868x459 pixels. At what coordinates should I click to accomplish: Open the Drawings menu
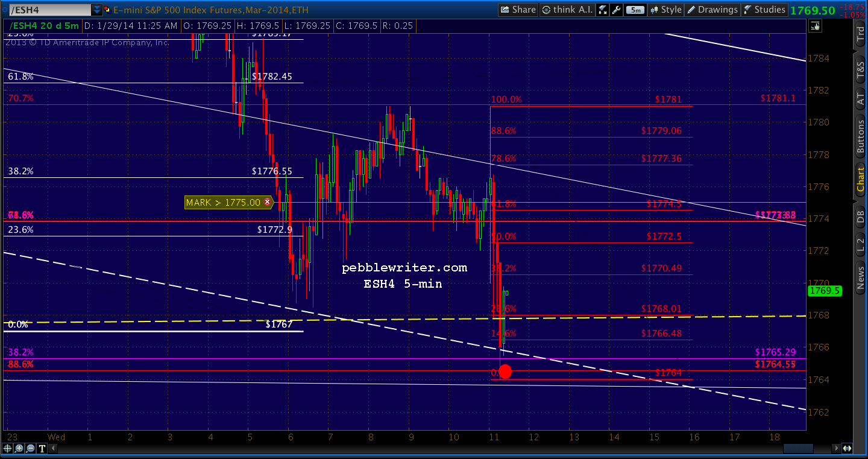tap(712, 10)
